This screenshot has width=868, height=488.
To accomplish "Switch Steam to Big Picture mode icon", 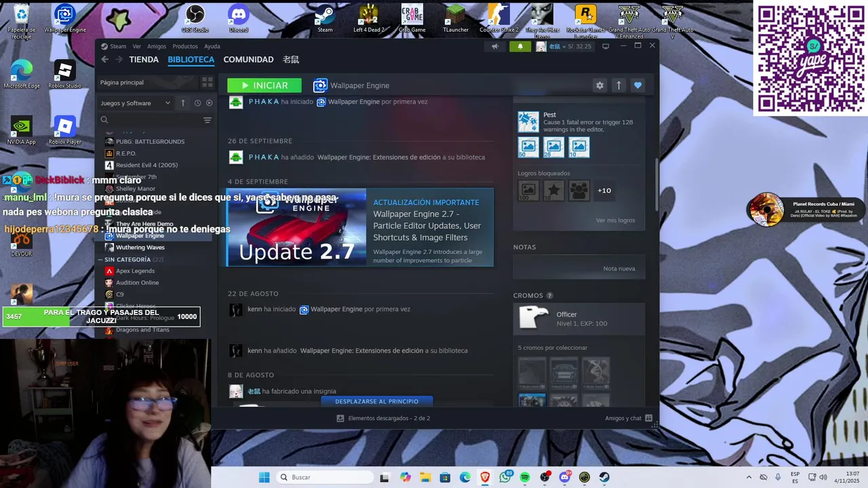I will (606, 46).
